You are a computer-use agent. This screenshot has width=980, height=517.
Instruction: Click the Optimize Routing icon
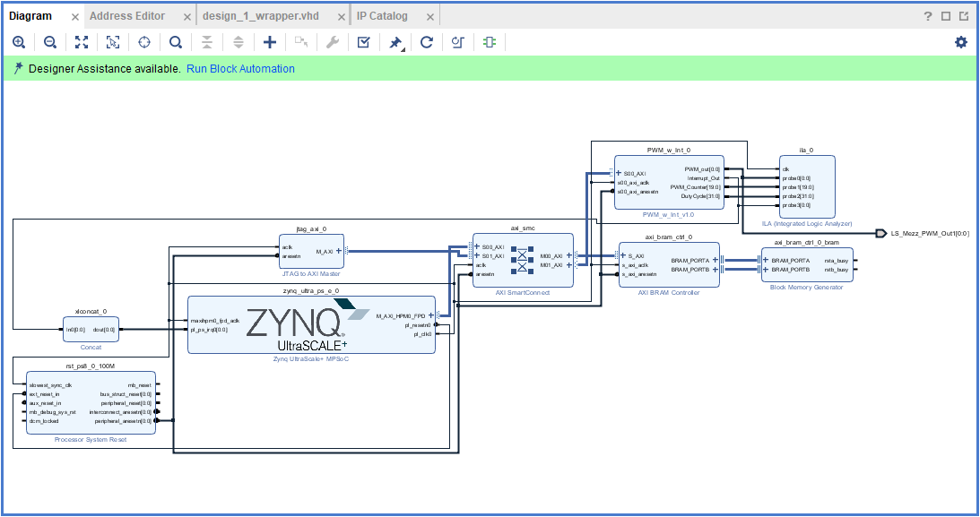[x=457, y=42]
